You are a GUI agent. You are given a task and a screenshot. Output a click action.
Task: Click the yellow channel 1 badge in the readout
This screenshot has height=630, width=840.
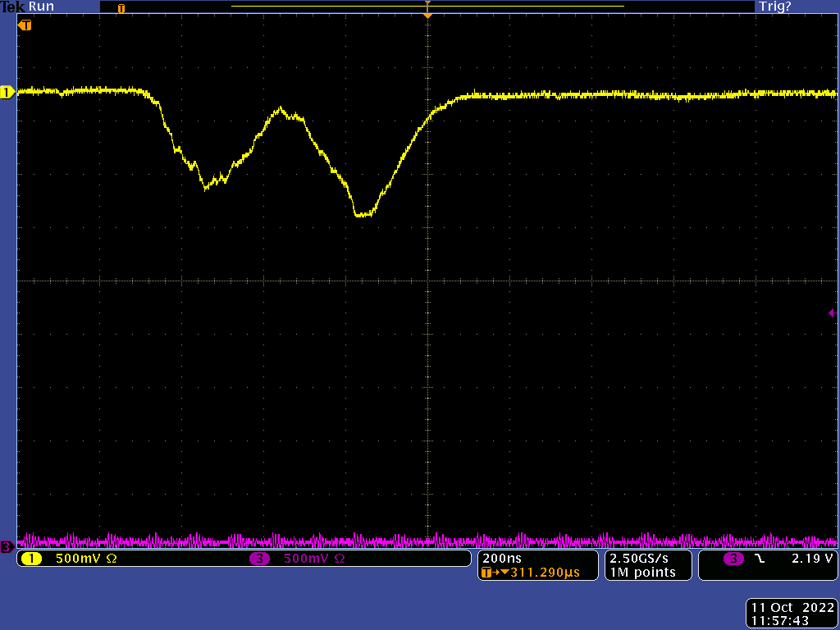click(32, 559)
